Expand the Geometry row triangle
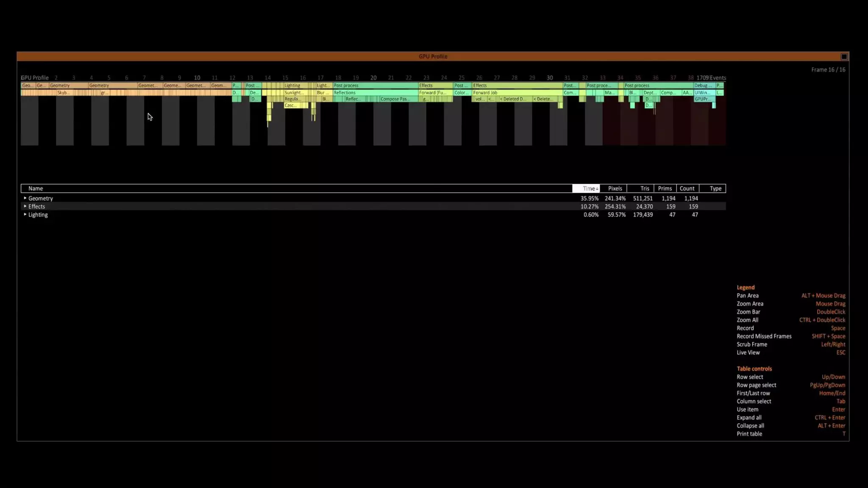Screen dimensions: 868x488 pos(25,198)
